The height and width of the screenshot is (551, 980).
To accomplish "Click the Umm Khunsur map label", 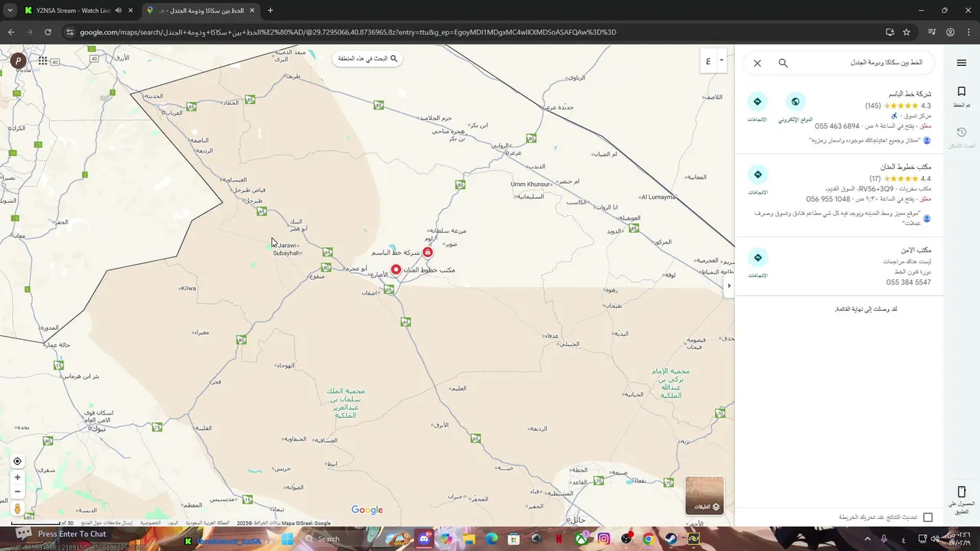I will pos(531,184).
